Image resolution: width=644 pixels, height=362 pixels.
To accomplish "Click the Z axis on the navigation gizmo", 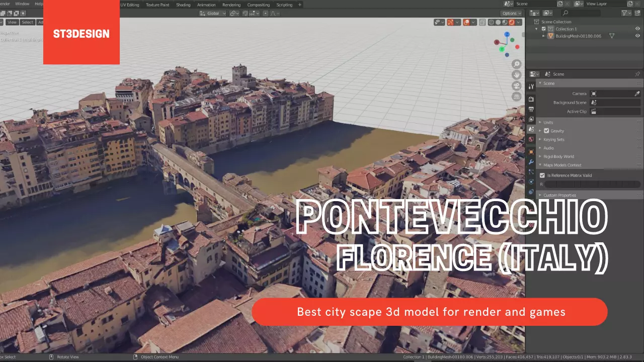I will click(507, 35).
